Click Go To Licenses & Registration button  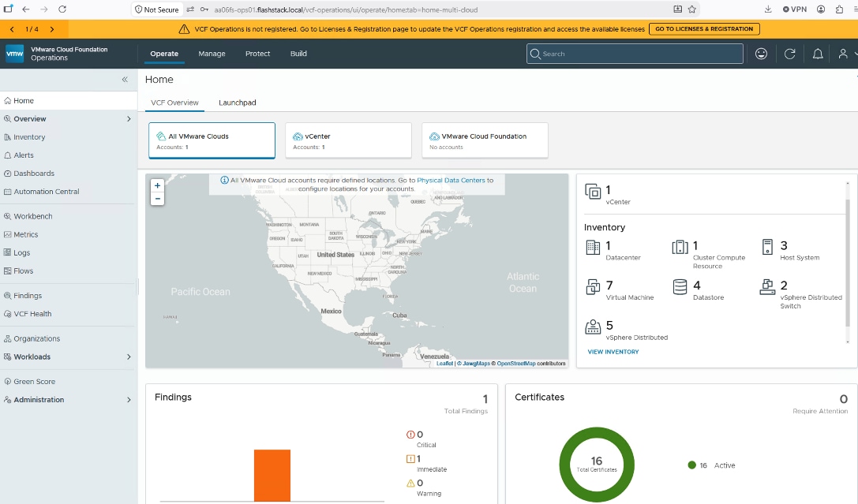coord(704,29)
